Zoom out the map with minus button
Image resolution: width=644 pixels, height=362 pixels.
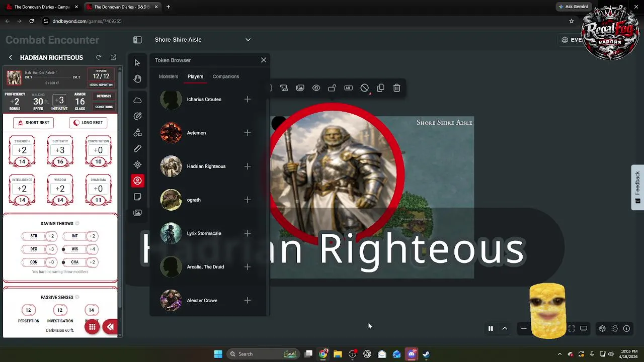[524, 328]
